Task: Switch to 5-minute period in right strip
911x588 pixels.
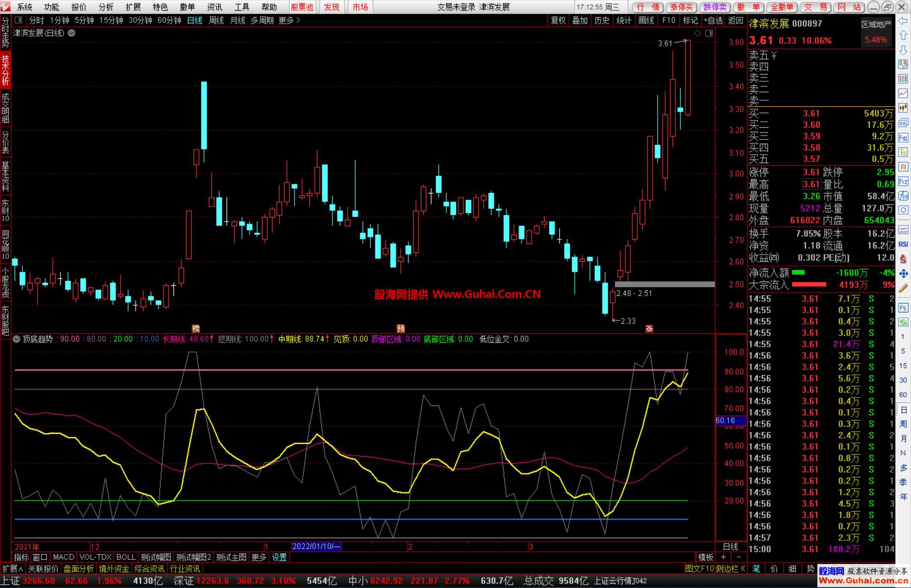Action: [x=903, y=351]
